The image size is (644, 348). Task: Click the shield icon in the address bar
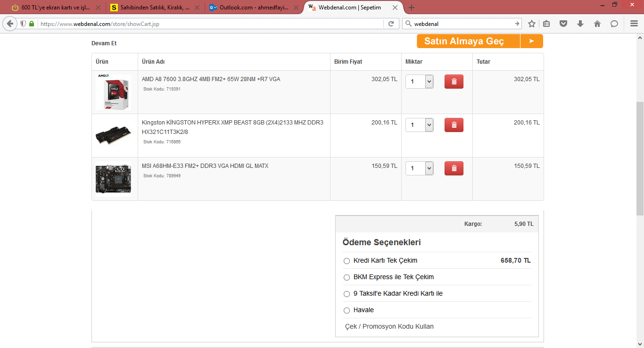pos(23,24)
